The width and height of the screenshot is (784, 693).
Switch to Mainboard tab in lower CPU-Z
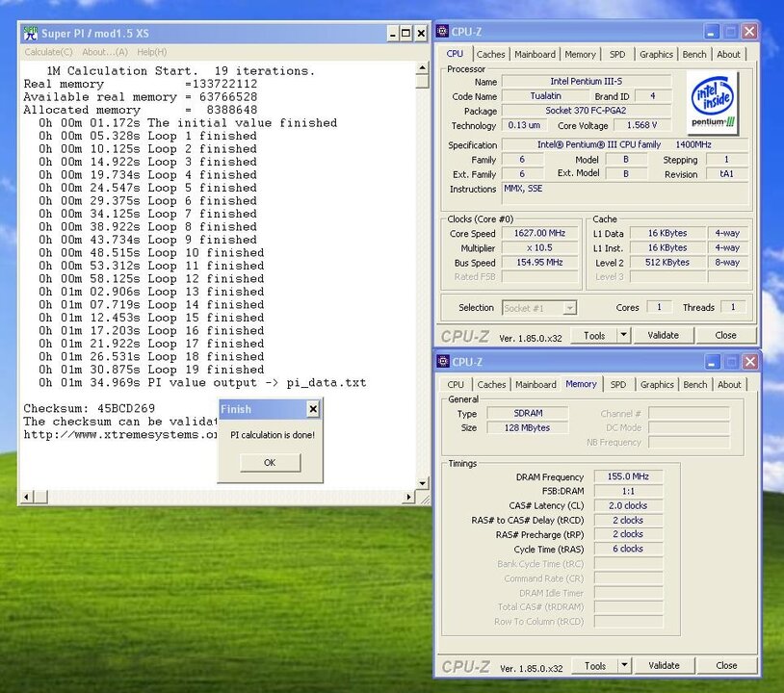click(536, 385)
